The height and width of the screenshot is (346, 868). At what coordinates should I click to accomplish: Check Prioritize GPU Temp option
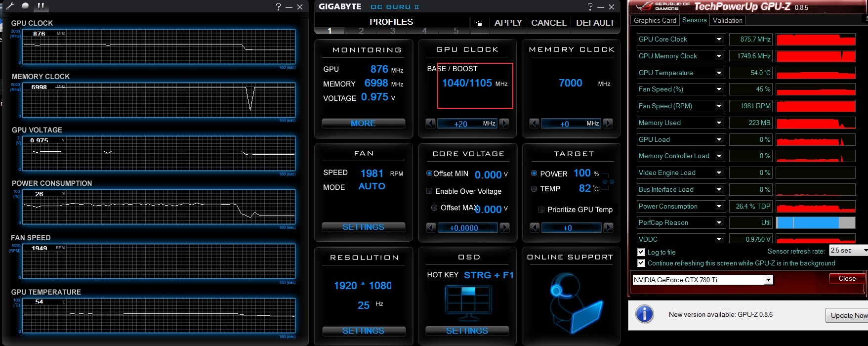point(541,210)
